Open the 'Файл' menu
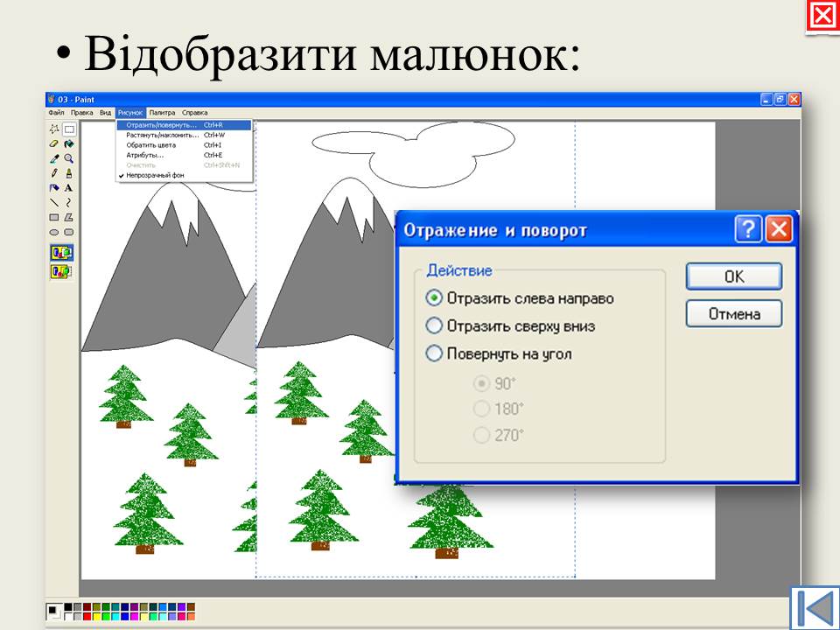 point(56,113)
